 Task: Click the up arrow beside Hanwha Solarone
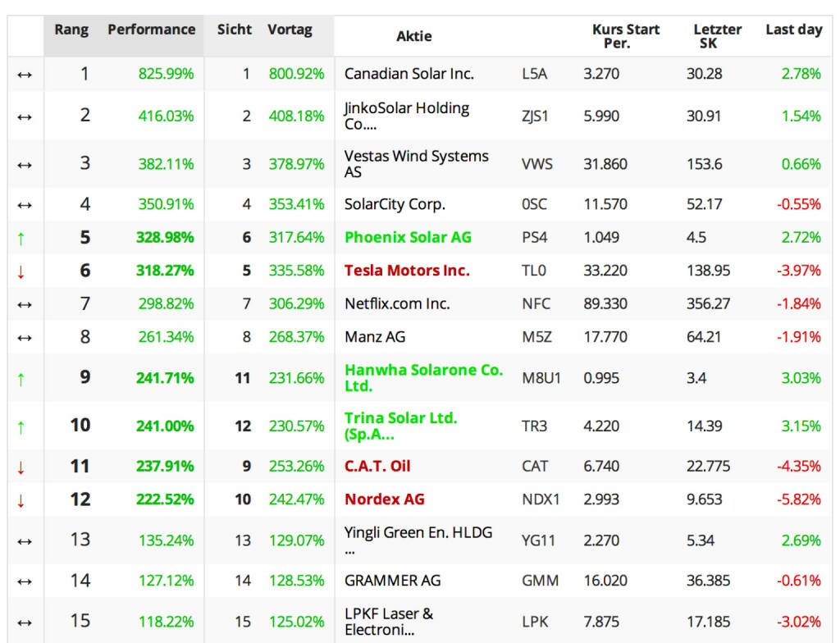[x=22, y=378]
